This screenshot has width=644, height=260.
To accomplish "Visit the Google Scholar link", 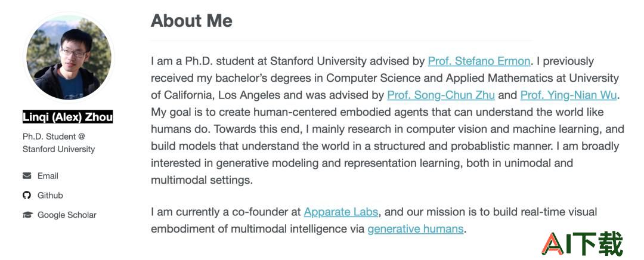I will pos(67,215).
